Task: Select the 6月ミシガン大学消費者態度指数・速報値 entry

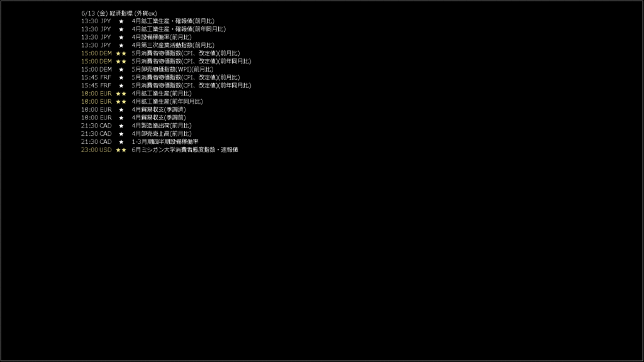Action: coord(185,150)
